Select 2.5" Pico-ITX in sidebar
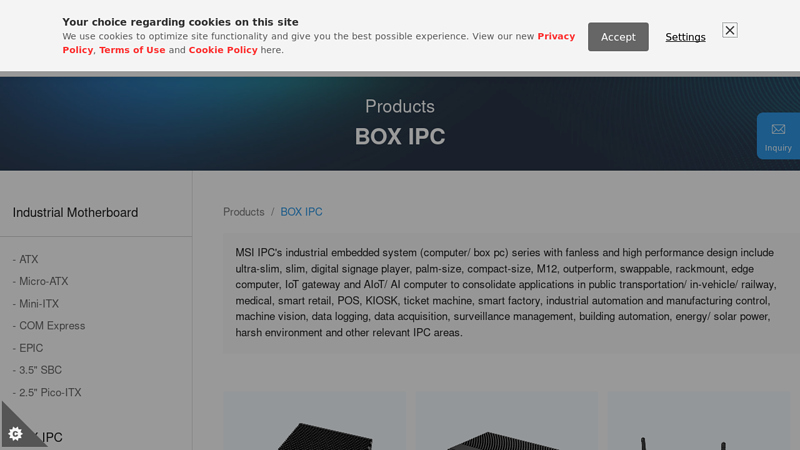The height and width of the screenshot is (450, 800). pos(50,393)
